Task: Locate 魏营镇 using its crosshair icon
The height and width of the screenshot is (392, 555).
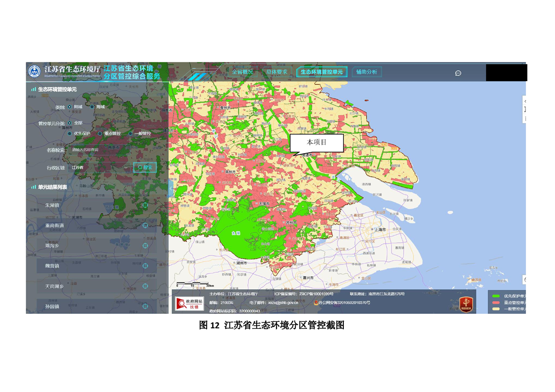Action: (145, 266)
